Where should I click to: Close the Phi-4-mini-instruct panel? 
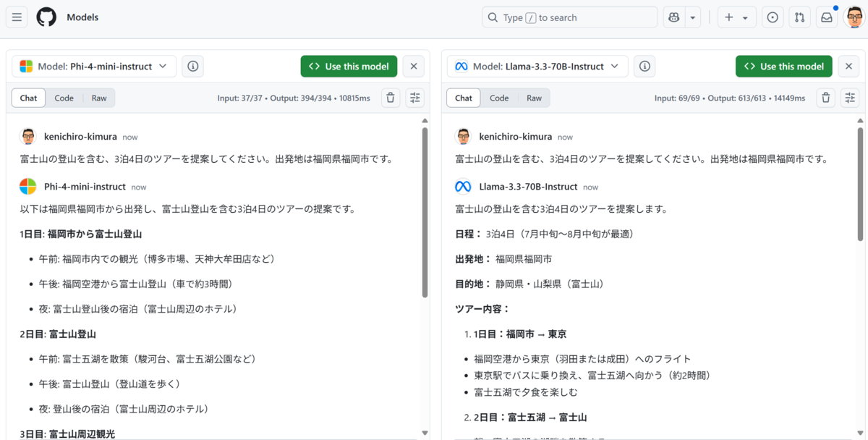[x=414, y=67]
